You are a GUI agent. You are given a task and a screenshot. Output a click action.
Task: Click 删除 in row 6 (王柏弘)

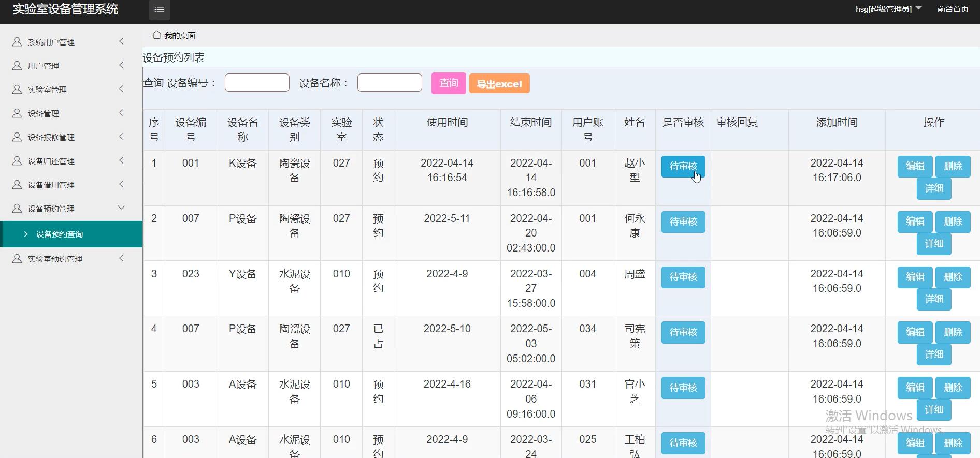(x=953, y=443)
